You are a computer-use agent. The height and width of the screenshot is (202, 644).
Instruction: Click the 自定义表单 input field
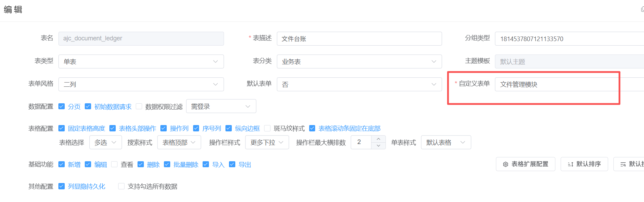(x=556, y=84)
